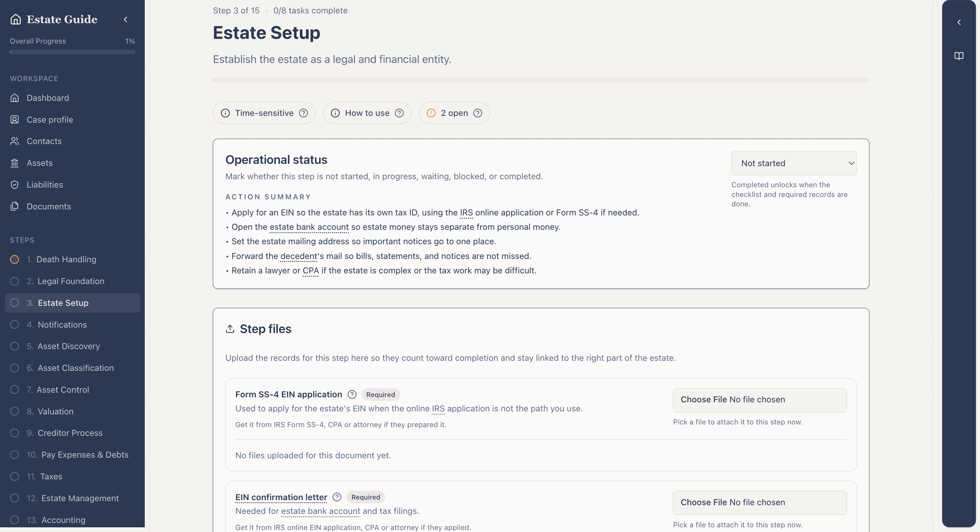
Task: Select step 4 Notifications
Action: pyautogui.click(x=72, y=324)
